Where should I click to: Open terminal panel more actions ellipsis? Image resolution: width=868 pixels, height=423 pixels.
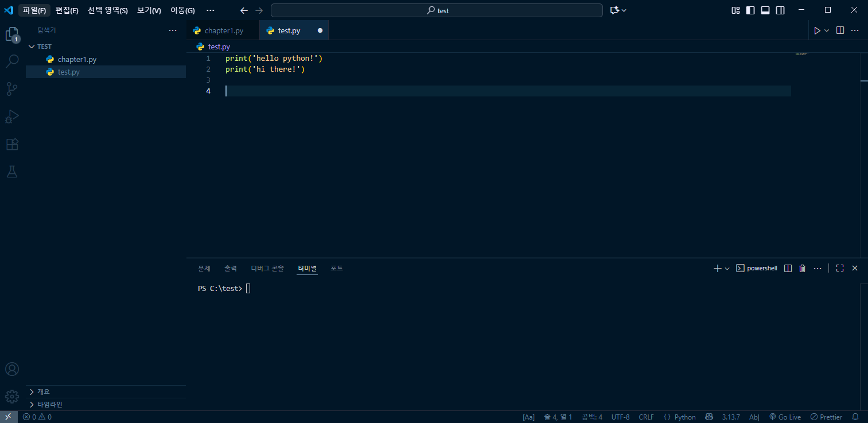818,268
